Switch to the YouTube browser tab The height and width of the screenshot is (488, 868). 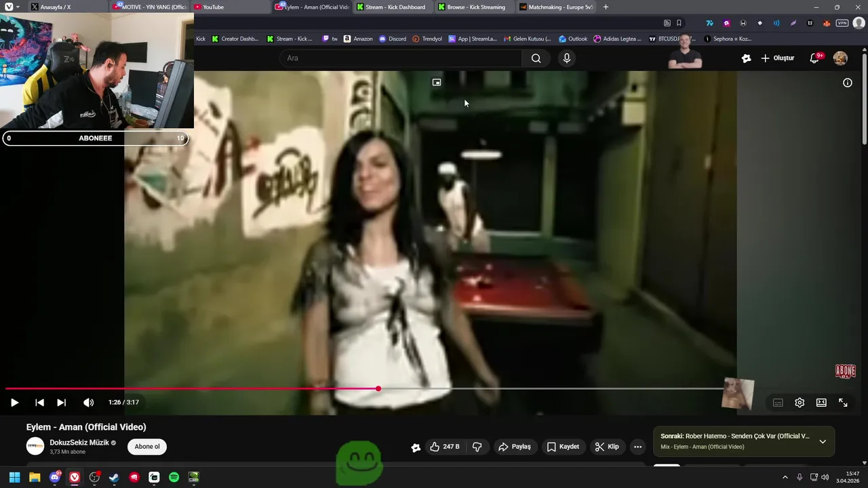[x=231, y=7]
